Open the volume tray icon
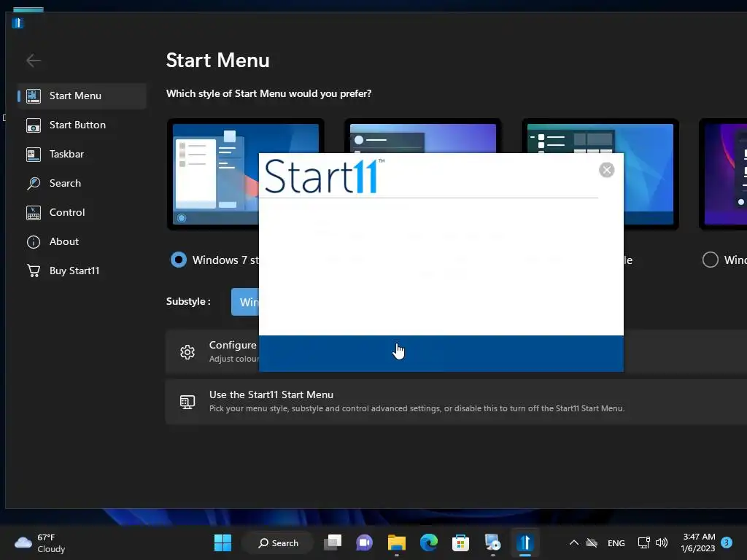 pyautogui.click(x=662, y=542)
